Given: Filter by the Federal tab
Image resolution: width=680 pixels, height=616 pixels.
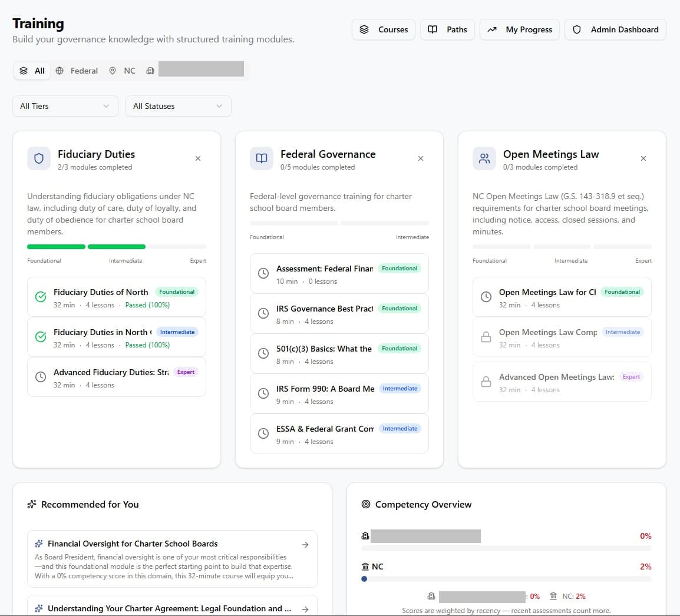Looking at the screenshot, I should (x=77, y=71).
